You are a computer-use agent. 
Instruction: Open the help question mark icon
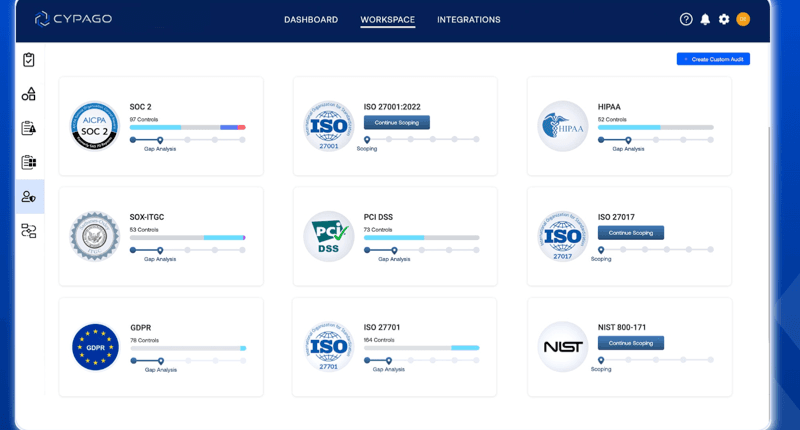(x=686, y=19)
